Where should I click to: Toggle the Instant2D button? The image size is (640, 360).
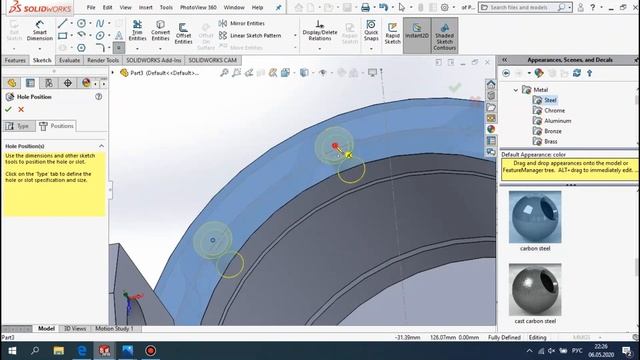[417, 36]
